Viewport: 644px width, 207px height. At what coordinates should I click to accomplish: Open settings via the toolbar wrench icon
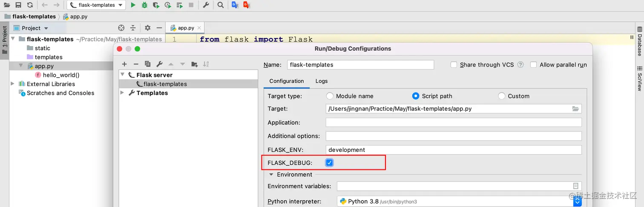click(206, 5)
